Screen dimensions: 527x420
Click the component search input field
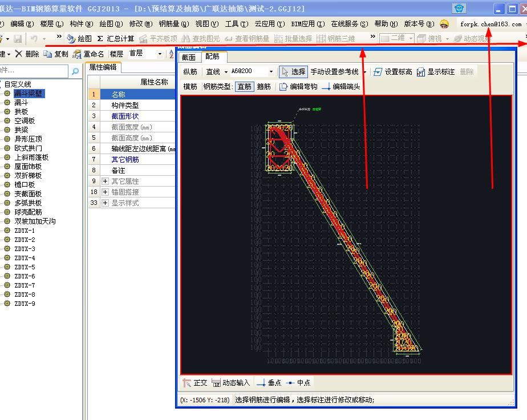[x=34, y=71]
